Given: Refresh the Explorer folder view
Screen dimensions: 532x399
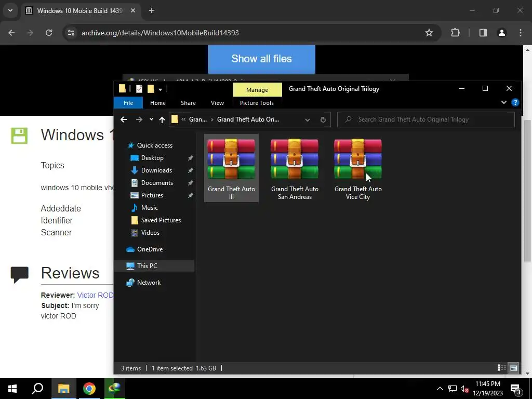Looking at the screenshot, I should pos(323,119).
